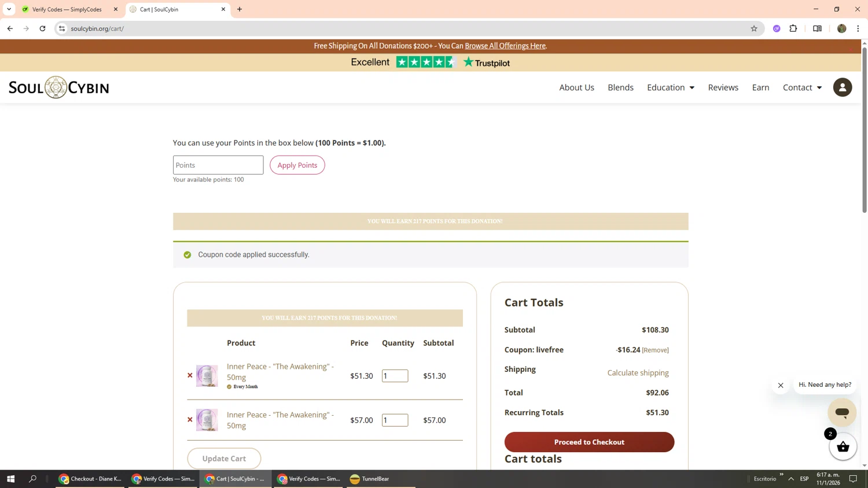Dismiss the 'Hi. Need any help?' message
The image size is (868, 488).
pos(780,385)
